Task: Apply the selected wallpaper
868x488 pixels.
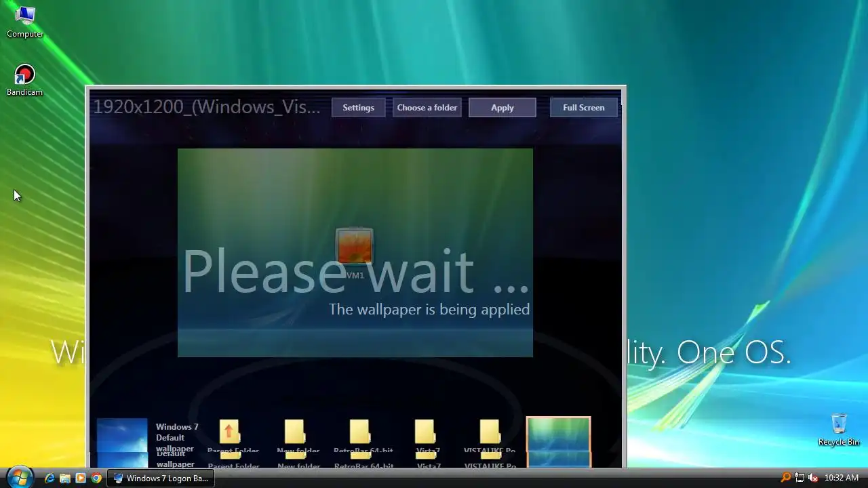Action: tap(502, 108)
